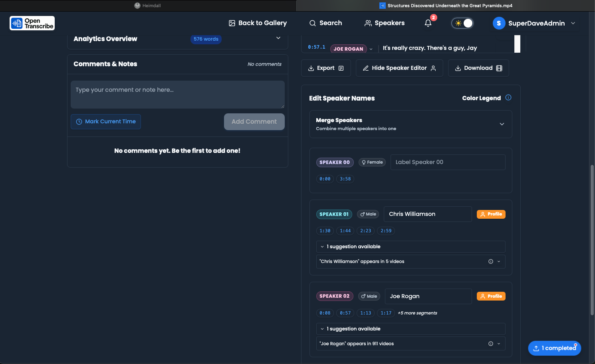Click the 0:57.1 transcript timestamp
595x364 pixels.
[317, 47]
